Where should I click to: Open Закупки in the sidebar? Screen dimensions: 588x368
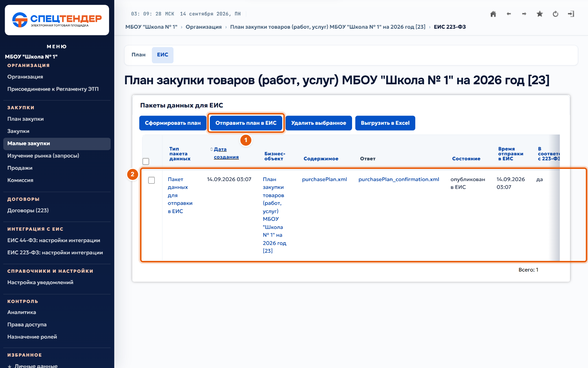[x=57, y=131]
